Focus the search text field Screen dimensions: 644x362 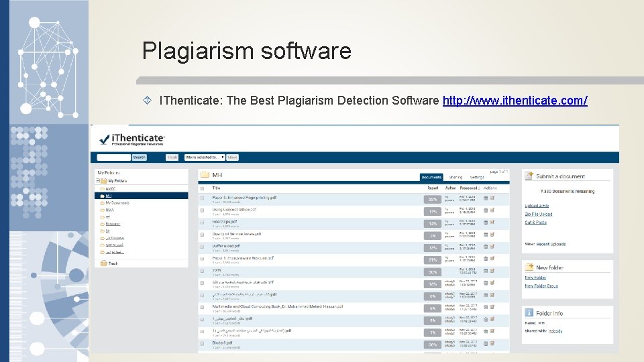click(114, 157)
